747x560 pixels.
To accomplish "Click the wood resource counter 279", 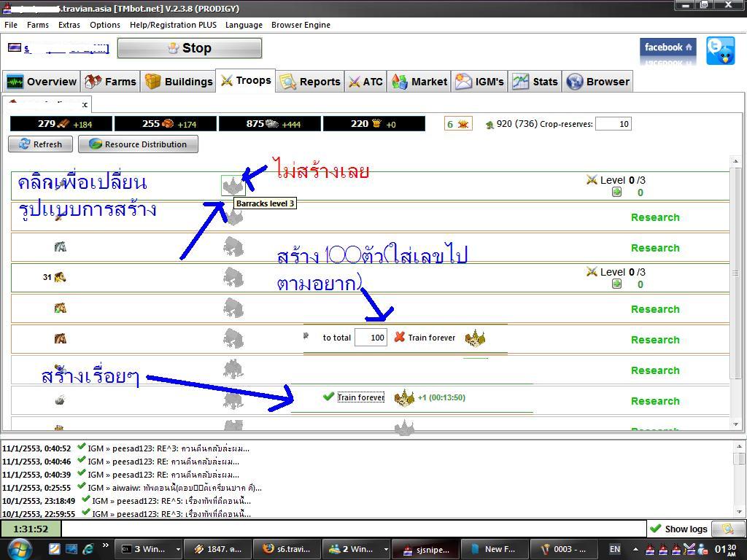I will (x=61, y=124).
